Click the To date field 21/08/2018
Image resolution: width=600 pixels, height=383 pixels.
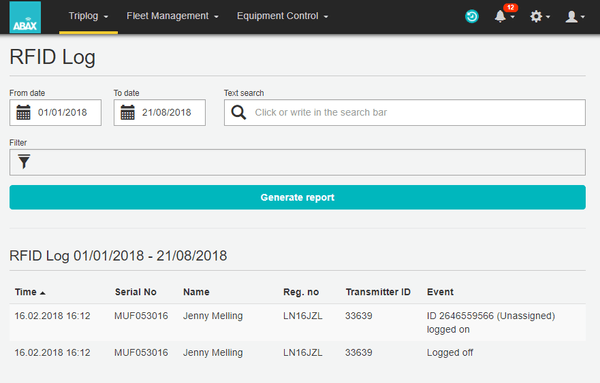(160, 112)
